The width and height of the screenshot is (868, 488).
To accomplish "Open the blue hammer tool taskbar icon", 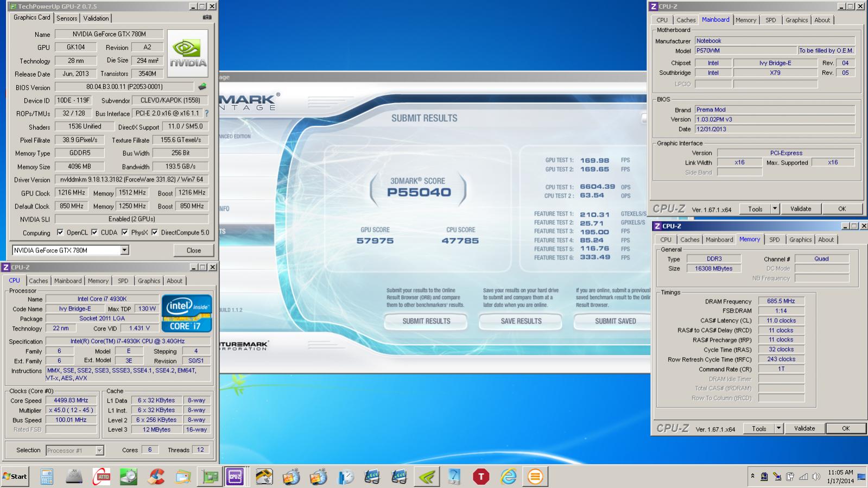I will pos(454,477).
